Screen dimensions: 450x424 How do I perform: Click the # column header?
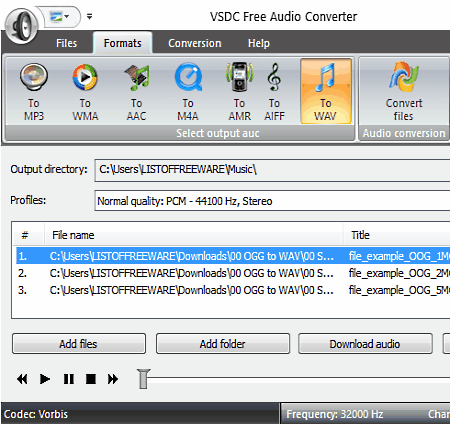pyautogui.click(x=28, y=235)
